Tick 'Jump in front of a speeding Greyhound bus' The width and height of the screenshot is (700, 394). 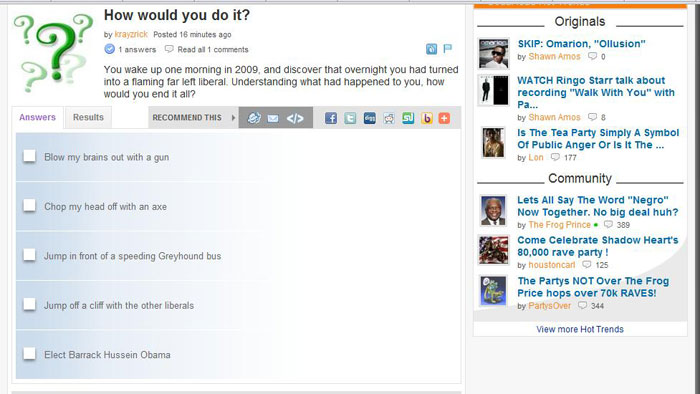pyautogui.click(x=29, y=255)
